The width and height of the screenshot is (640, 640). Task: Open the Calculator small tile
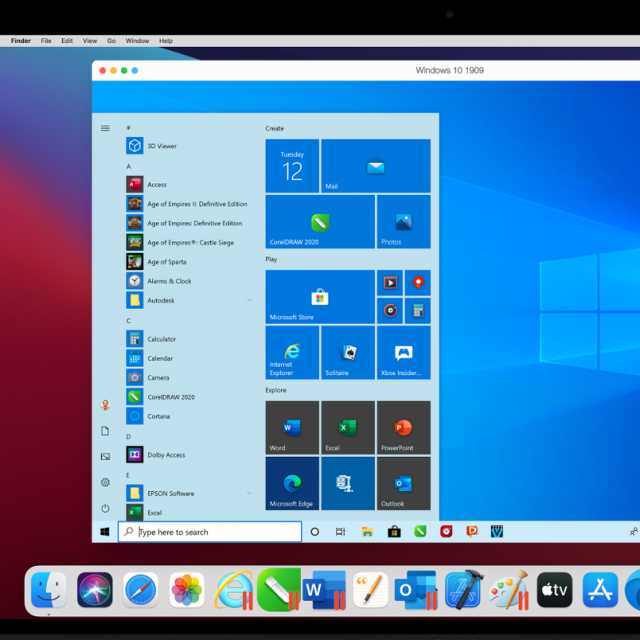(x=418, y=311)
